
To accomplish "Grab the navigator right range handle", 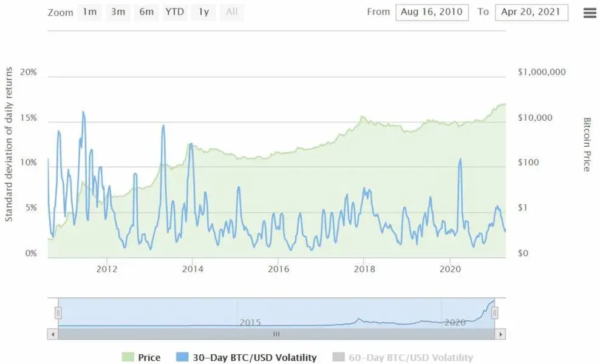I will pyautogui.click(x=494, y=313).
